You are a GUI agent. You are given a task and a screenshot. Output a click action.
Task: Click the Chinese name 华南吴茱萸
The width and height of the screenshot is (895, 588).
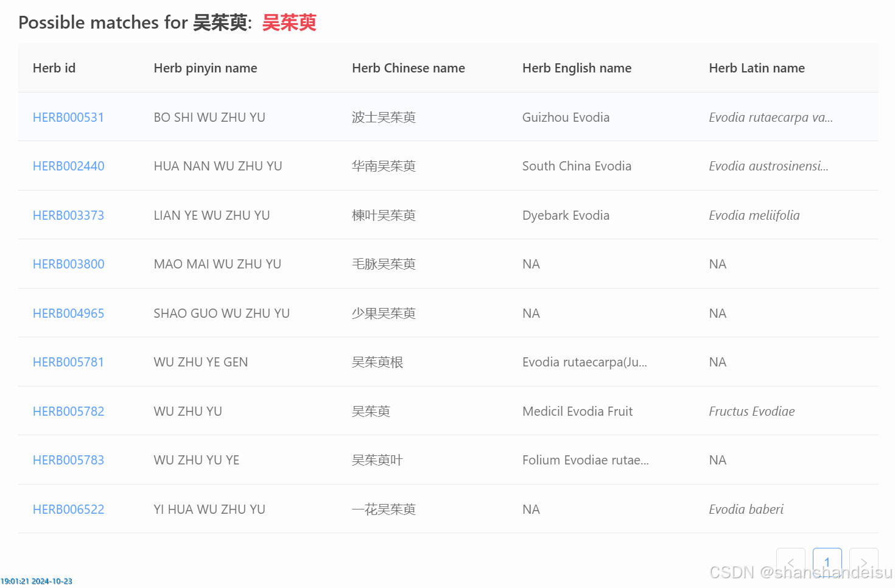384,166
